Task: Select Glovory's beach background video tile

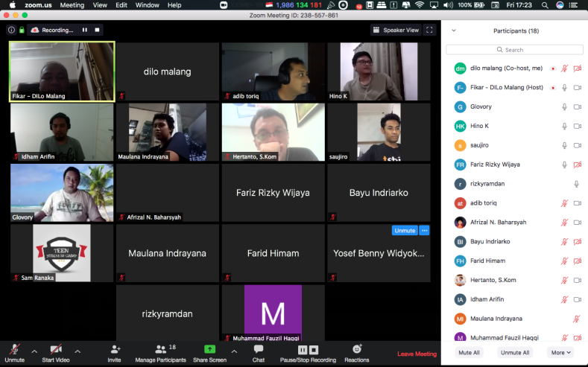Action: (x=62, y=193)
